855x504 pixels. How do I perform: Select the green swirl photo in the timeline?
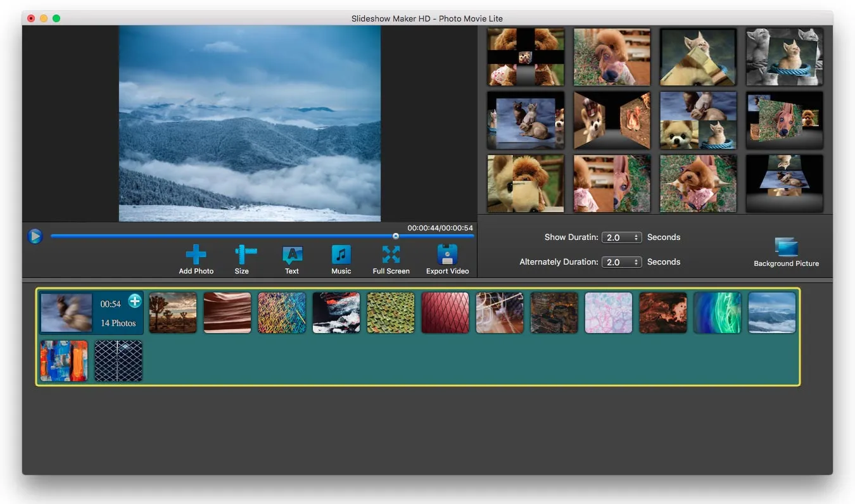click(x=717, y=312)
